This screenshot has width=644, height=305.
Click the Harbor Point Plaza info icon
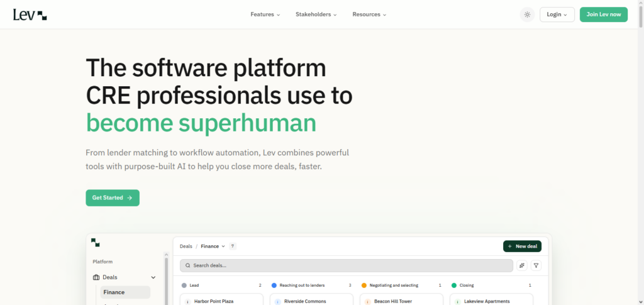[187, 301]
